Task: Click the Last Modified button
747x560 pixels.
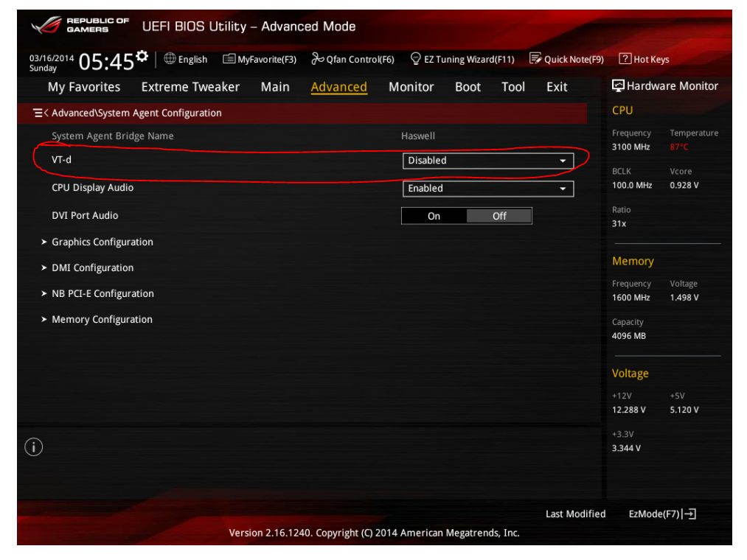Action: (x=575, y=514)
